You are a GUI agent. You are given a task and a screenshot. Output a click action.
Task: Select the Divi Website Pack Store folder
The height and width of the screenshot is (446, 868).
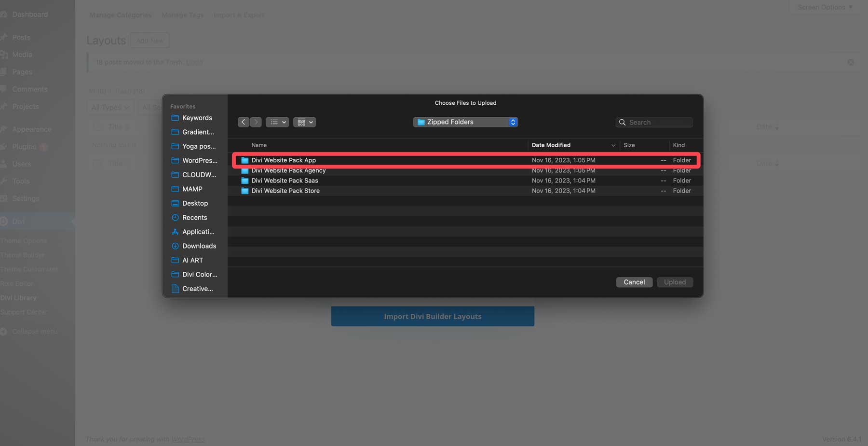click(x=466, y=191)
